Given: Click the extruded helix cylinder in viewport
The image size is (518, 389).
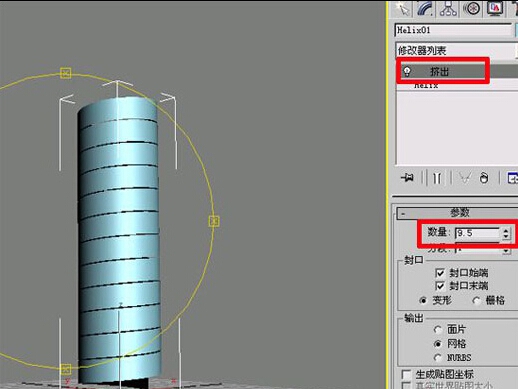Looking at the screenshot, I should tap(119, 240).
